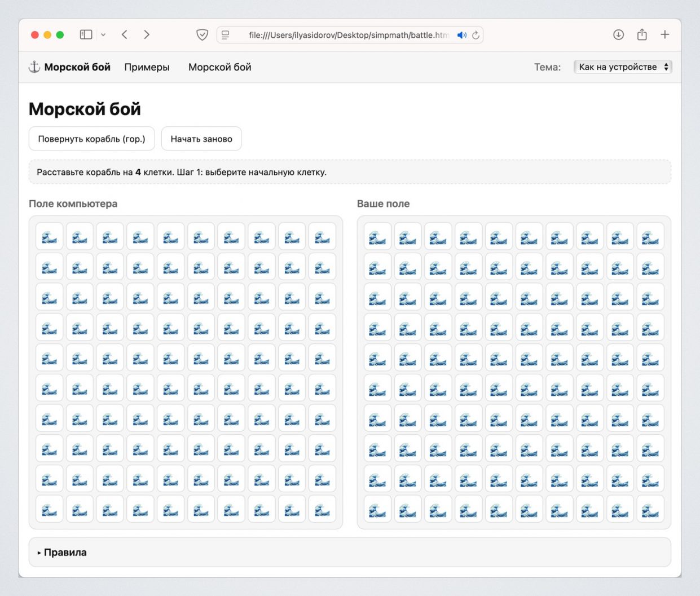
Task: Select top-left cell of Ваше поле
Action: point(377,236)
